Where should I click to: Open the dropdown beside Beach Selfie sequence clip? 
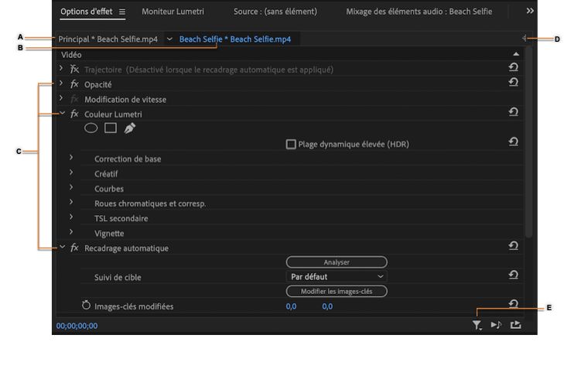(x=169, y=39)
